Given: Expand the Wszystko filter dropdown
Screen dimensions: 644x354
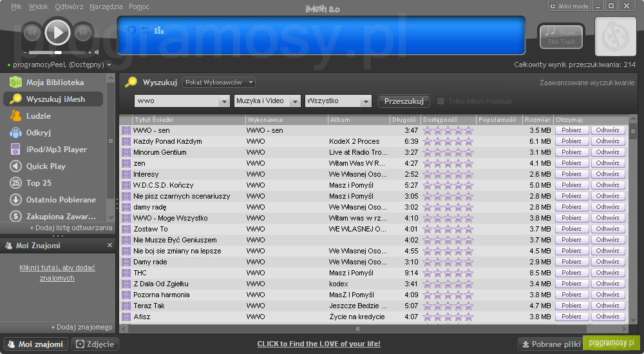Looking at the screenshot, I should tap(338, 101).
